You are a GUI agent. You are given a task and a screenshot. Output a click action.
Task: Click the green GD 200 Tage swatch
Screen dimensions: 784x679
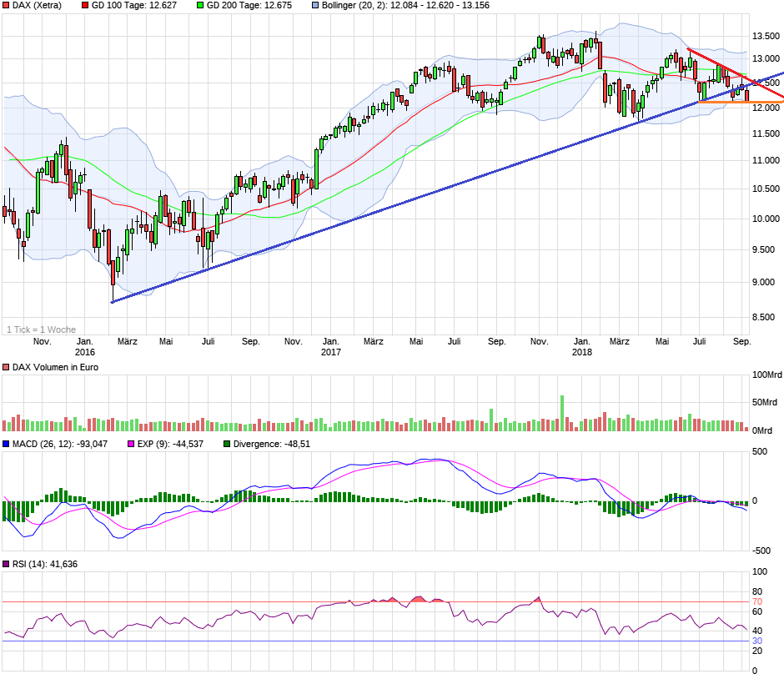click(199, 6)
